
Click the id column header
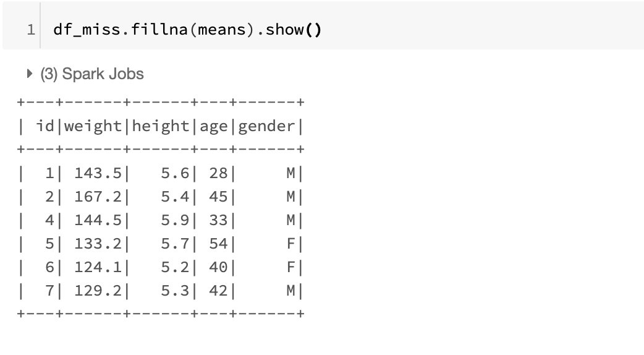point(45,126)
